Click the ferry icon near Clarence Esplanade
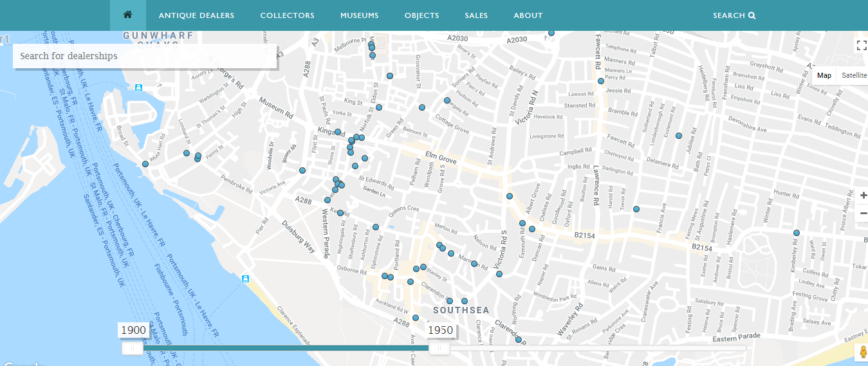The image size is (868, 366). (245, 279)
